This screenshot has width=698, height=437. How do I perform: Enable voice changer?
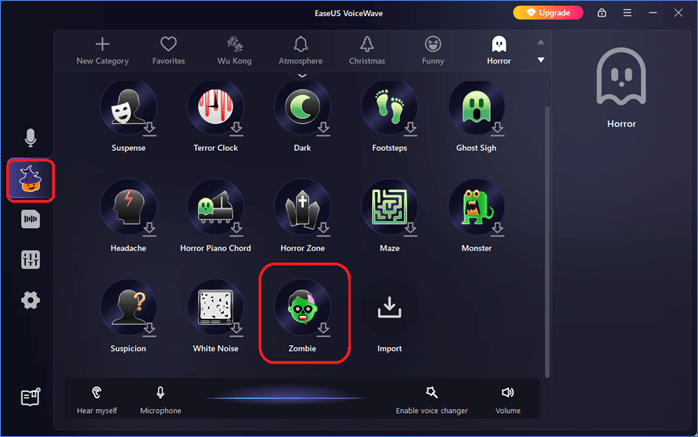click(431, 399)
